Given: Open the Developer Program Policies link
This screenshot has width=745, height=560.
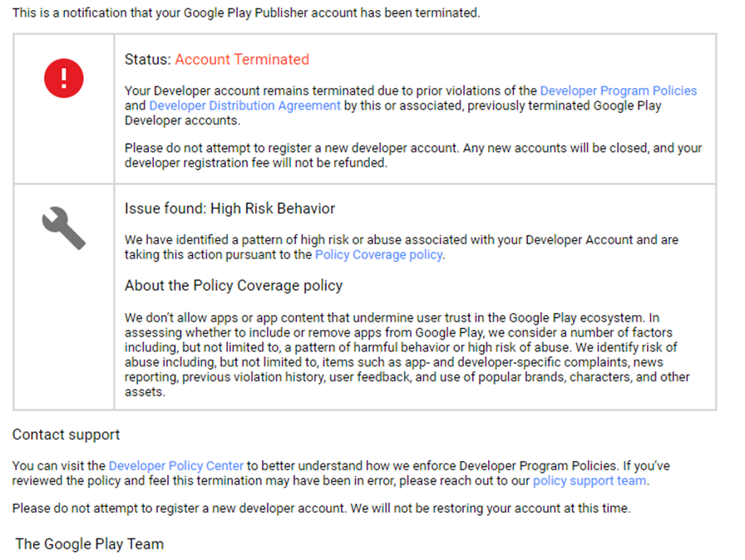Looking at the screenshot, I should pyautogui.click(x=618, y=91).
